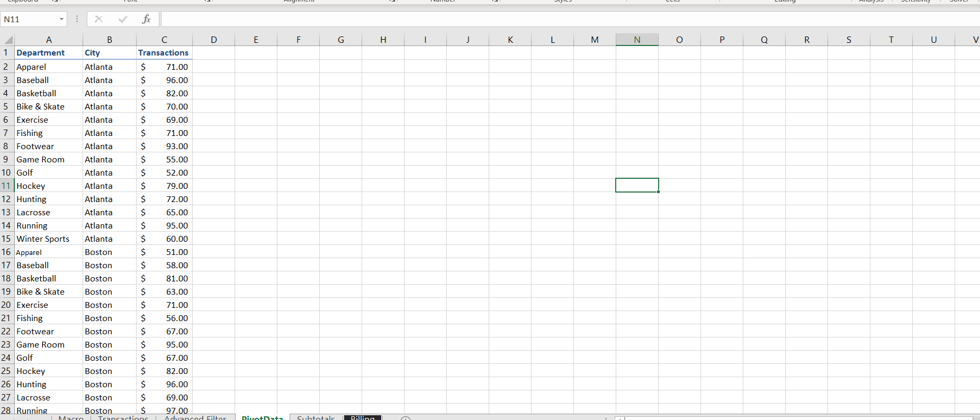
Task: Select column D header
Action: (214, 40)
